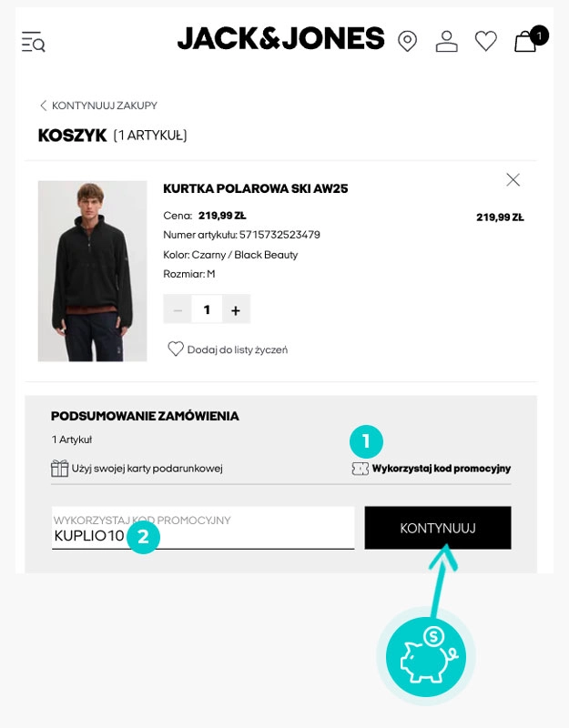Increase quantity with the plus stepper
The image size is (569, 728).
click(x=236, y=308)
